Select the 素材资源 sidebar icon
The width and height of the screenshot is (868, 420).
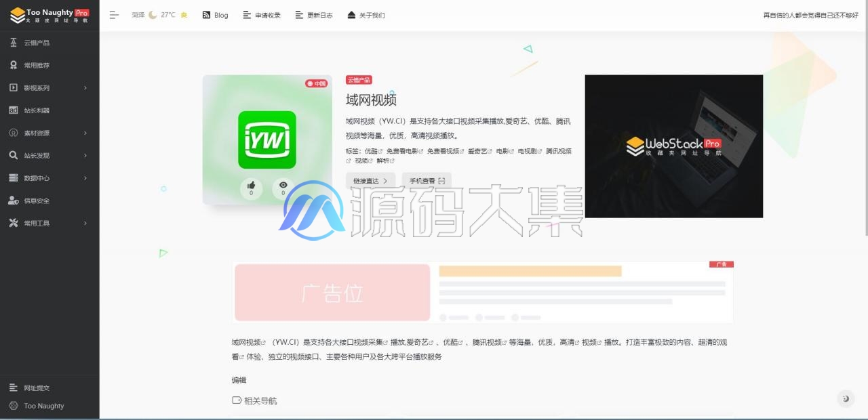[x=14, y=133]
